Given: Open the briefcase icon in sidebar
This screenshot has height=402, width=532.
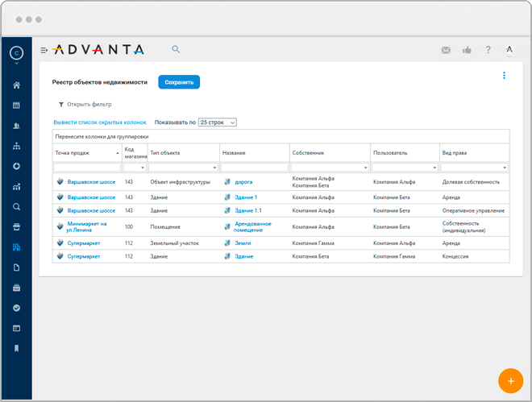Looking at the screenshot, I should click(16, 288).
